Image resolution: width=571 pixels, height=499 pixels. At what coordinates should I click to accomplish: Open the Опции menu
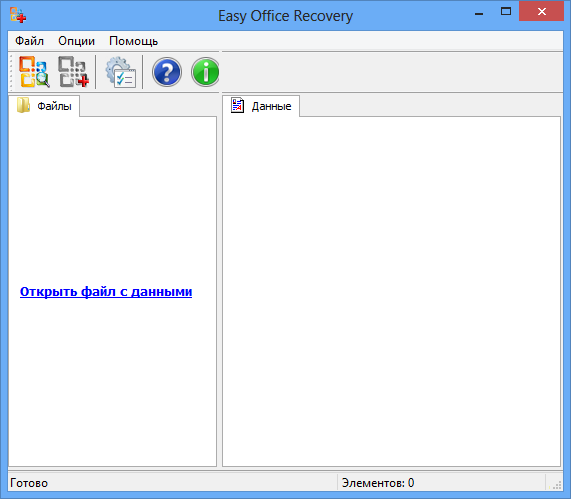point(76,41)
